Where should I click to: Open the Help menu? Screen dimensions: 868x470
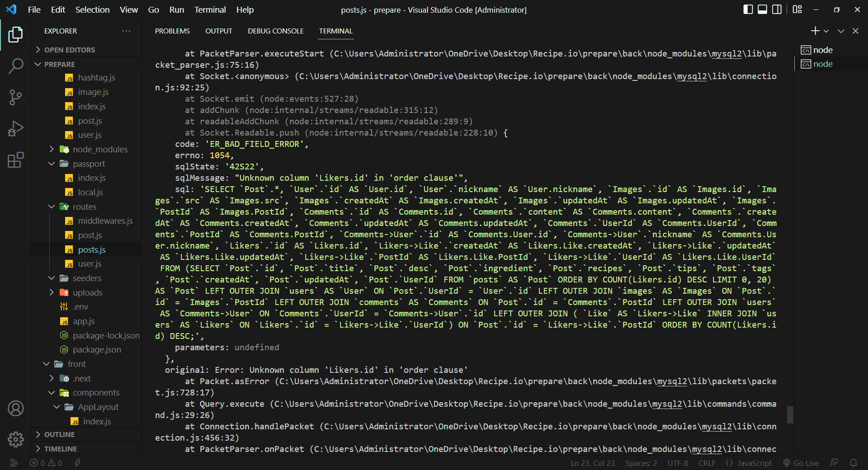point(245,9)
